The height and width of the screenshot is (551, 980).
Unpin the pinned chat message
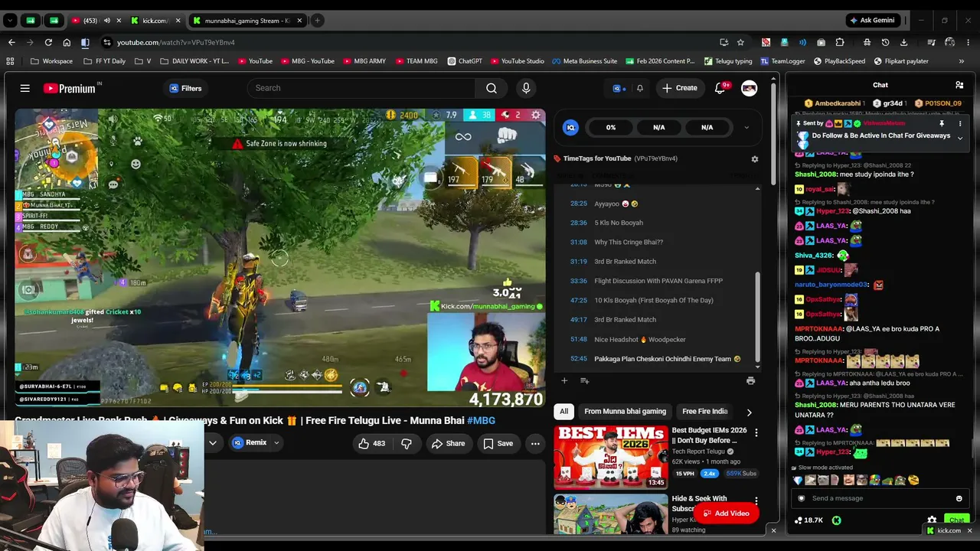tap(942, 123)
